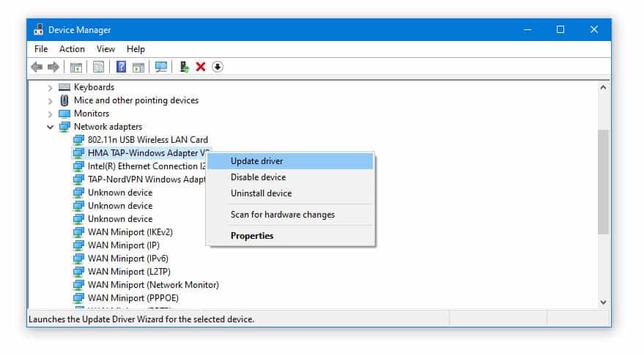This screenshot has width=644, height=356.
Task: Open the File menu
Action: click(41, 49)
